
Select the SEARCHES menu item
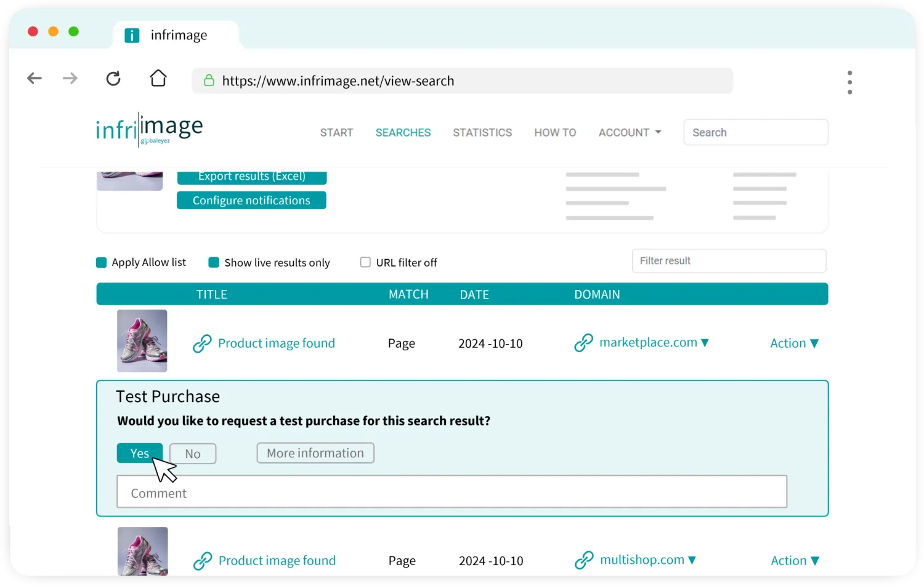403,132
